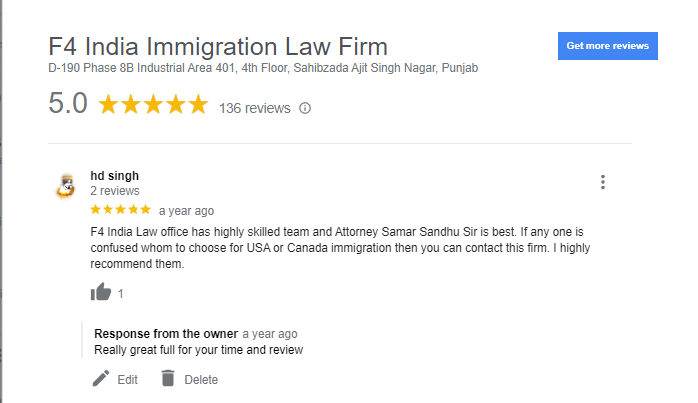This screenshot has height=403, width=698.
Task: Click the trash Delete icon
Action: (x=168, y=378)
